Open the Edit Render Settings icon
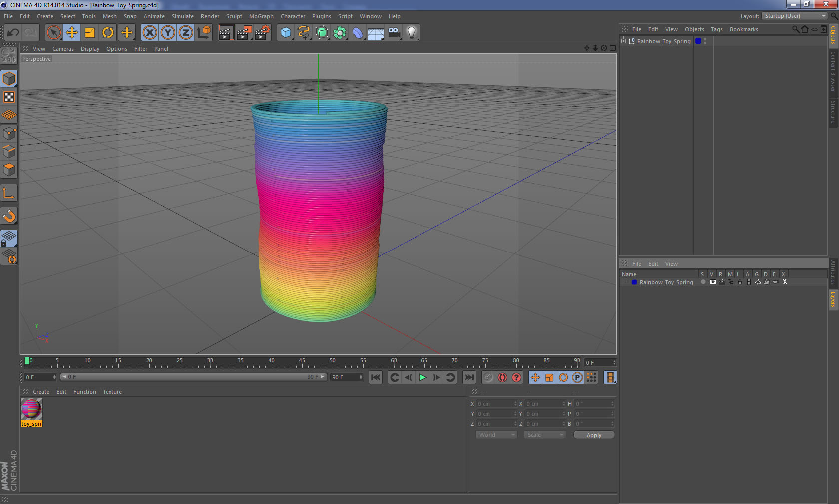This screenshot has height=504, width=839. point(263,33)
